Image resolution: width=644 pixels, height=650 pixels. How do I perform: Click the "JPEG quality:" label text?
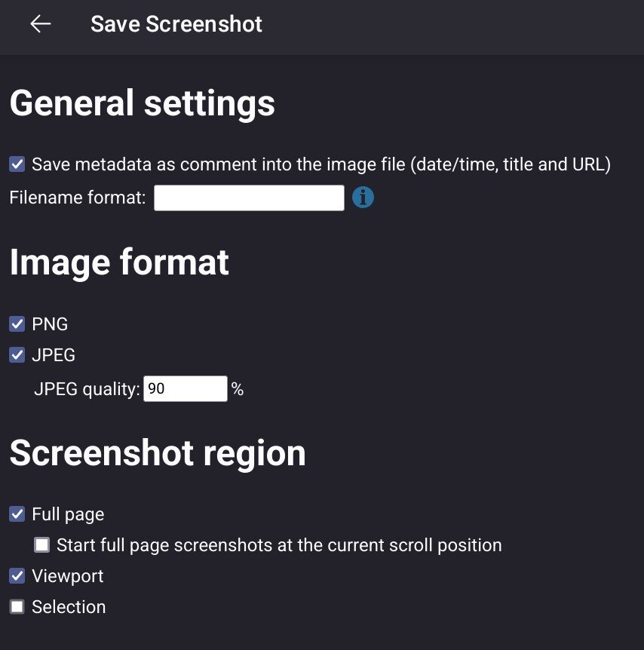(87, 390)
